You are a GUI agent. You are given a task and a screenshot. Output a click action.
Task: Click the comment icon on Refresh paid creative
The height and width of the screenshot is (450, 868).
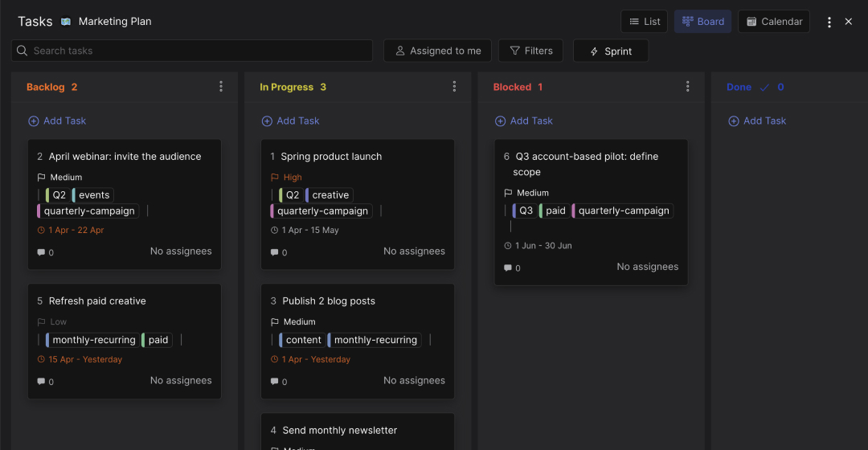pos(41,382)
